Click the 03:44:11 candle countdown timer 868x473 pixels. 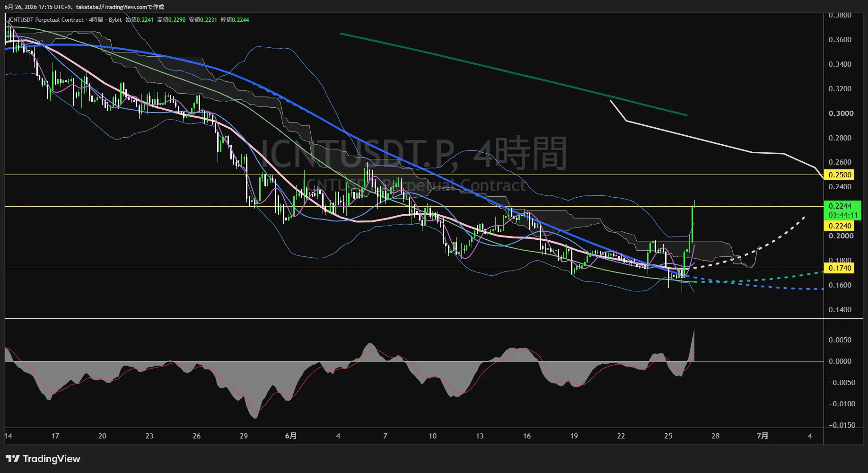[843, 215]
